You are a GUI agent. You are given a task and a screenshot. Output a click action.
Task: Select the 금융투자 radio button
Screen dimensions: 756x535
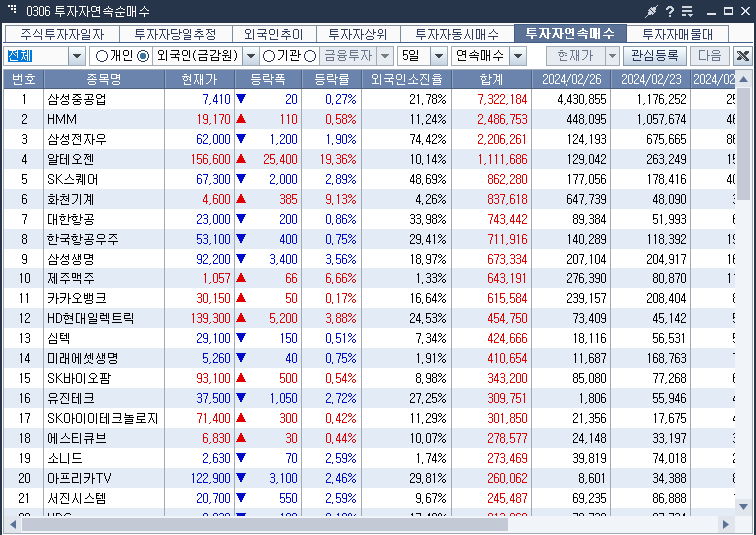[311, 56]
